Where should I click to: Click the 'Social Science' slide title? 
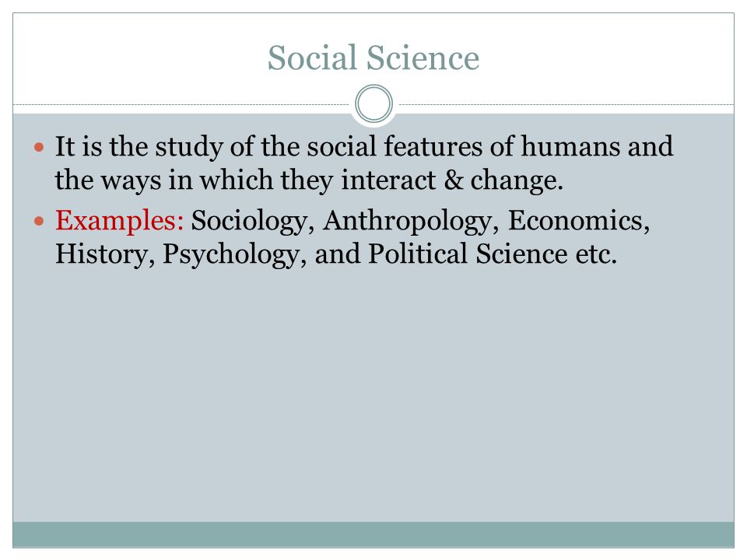click(x=373, y=58)
